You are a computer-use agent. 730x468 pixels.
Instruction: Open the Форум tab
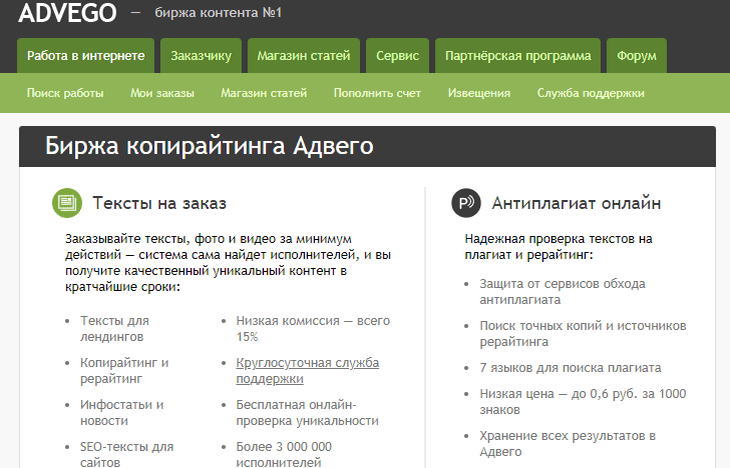coord(636,56)
